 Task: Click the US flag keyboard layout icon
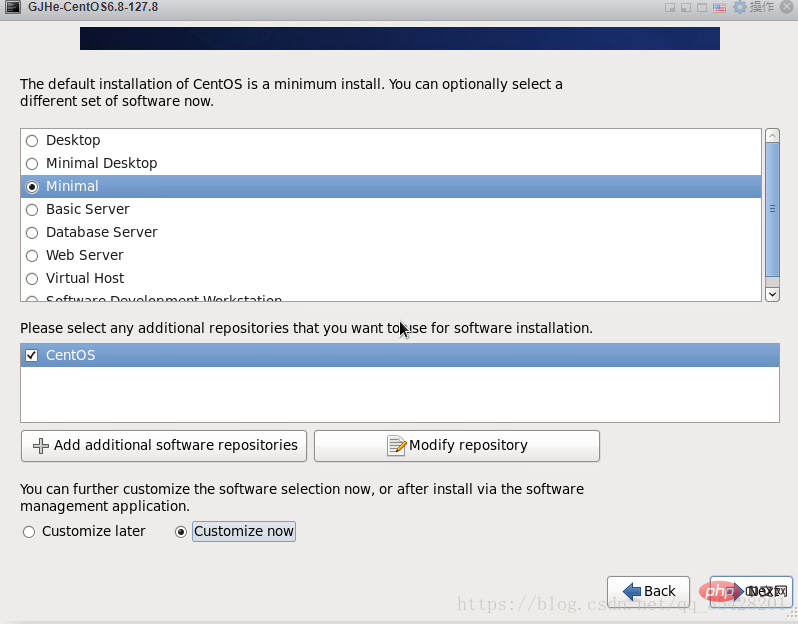(719, 8)
